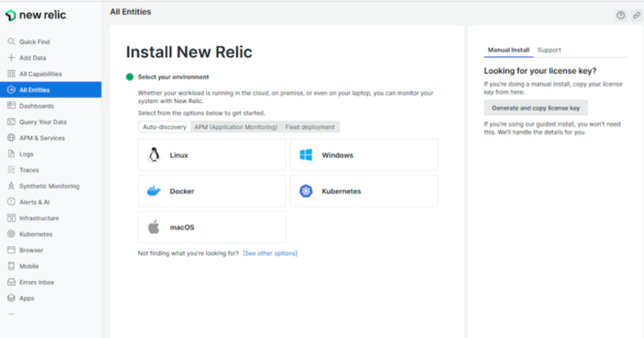Viewport: 644px width, 338px height.
Task: Select the Manual Install tab
Action: point(509,50)
